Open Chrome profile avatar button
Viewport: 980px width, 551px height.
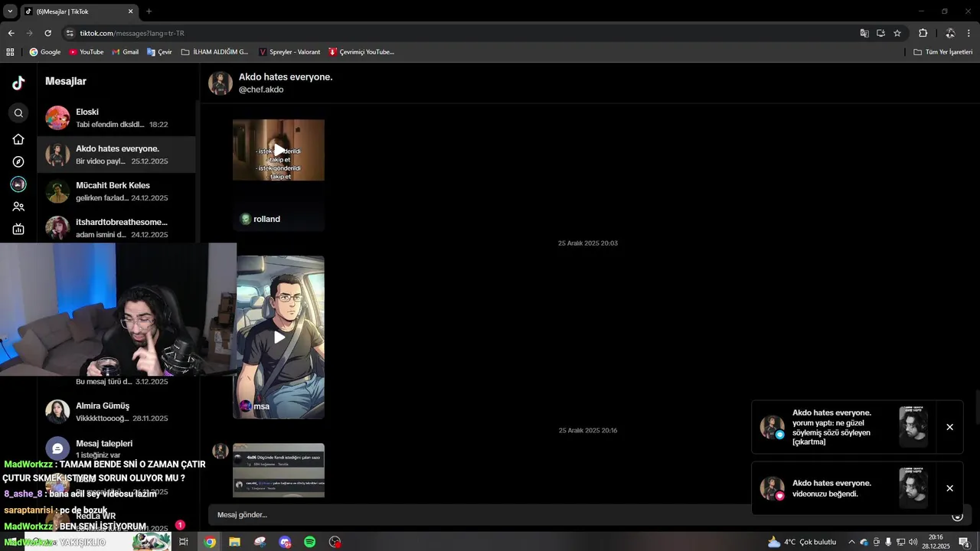(x=949, y=33)
